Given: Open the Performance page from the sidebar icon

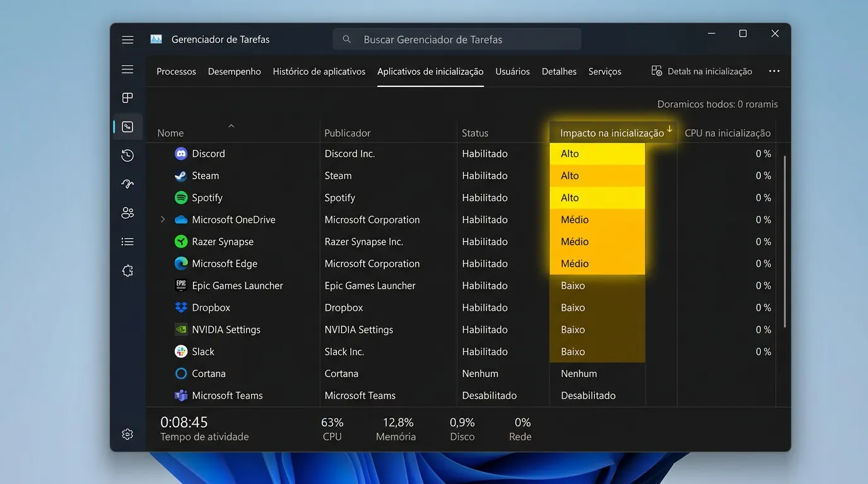Looking at the screenshot, I should coord(127,127).
